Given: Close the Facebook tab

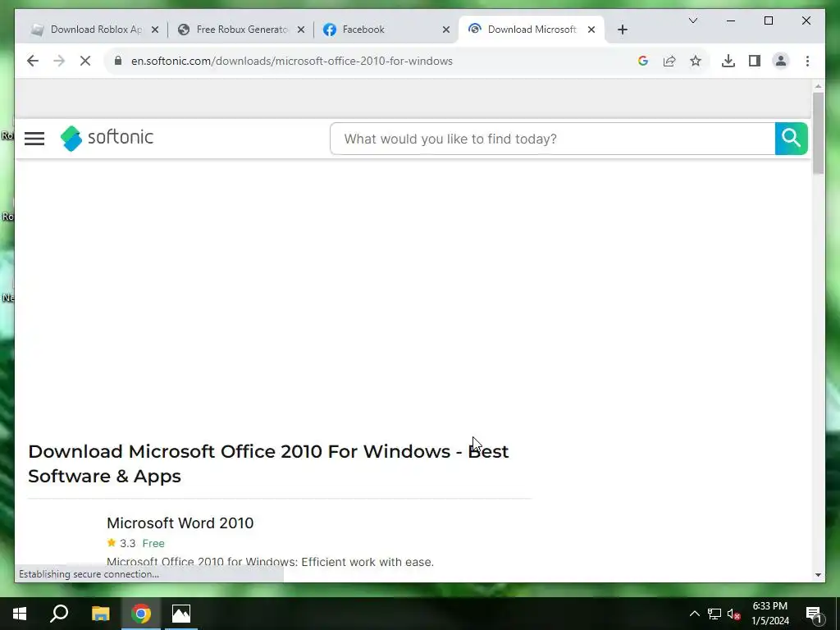Looking at the screenshot, I should pos(445,30).
